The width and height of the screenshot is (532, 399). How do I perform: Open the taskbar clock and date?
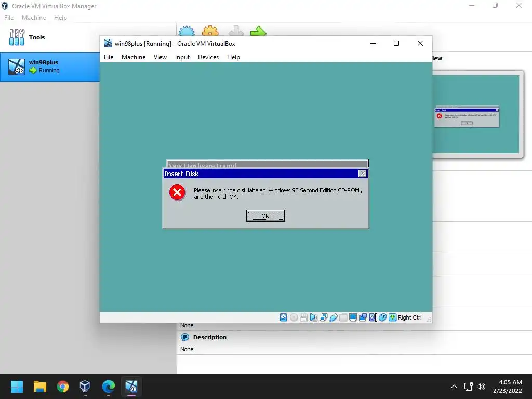click(x=507, y=387)
